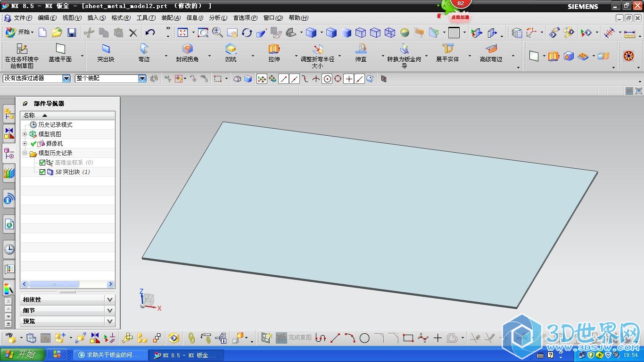Click the Fit view icon

183,33
